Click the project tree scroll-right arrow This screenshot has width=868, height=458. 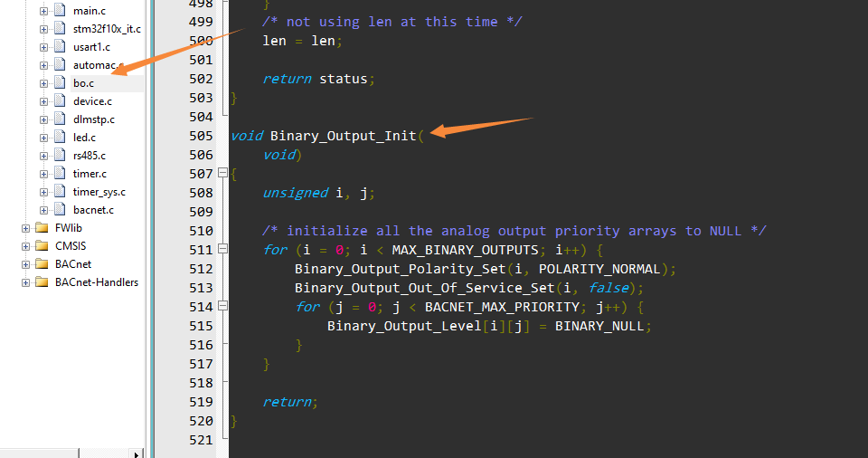click(x=137, y=454)
